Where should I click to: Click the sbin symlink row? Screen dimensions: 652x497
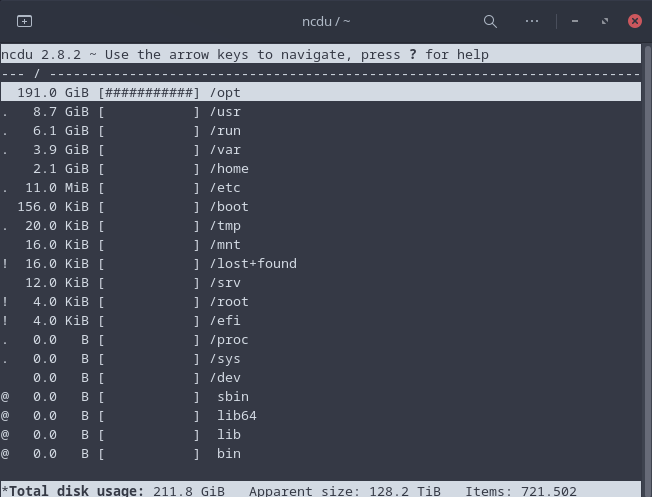coord(233,397)
